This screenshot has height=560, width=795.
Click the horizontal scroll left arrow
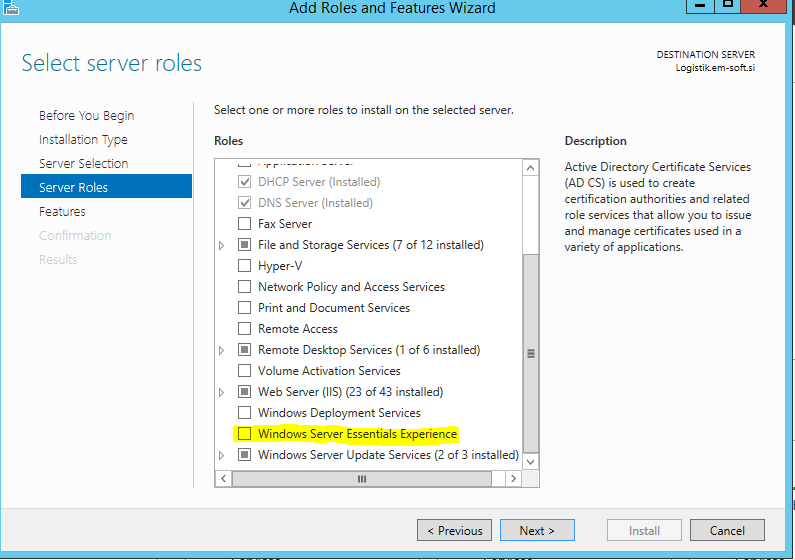(224, 478)
